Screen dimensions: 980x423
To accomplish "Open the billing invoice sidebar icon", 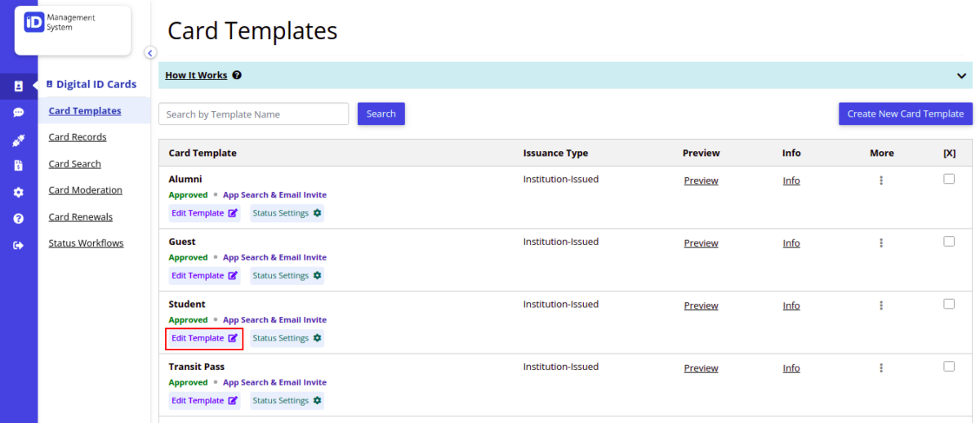I will click(18, 166).
